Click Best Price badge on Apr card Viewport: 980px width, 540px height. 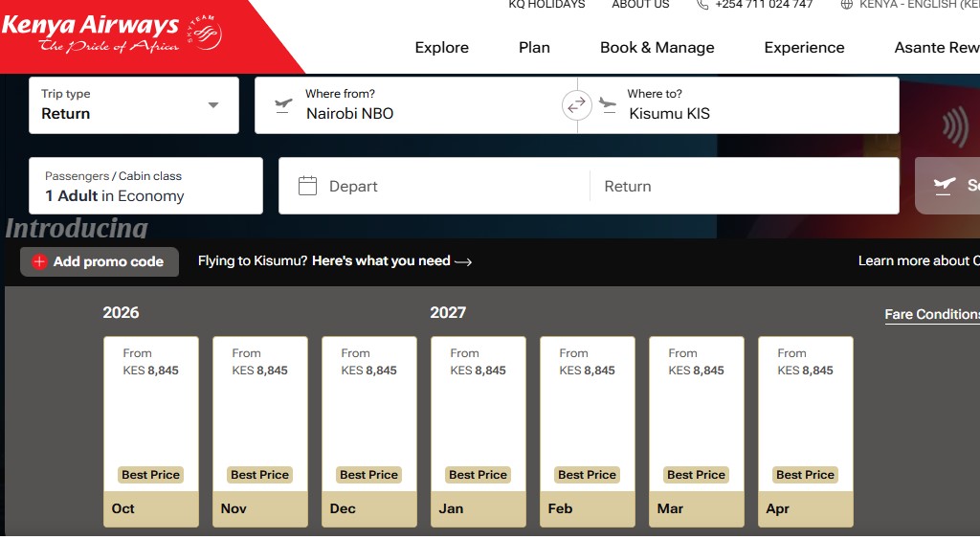point(805,474)
